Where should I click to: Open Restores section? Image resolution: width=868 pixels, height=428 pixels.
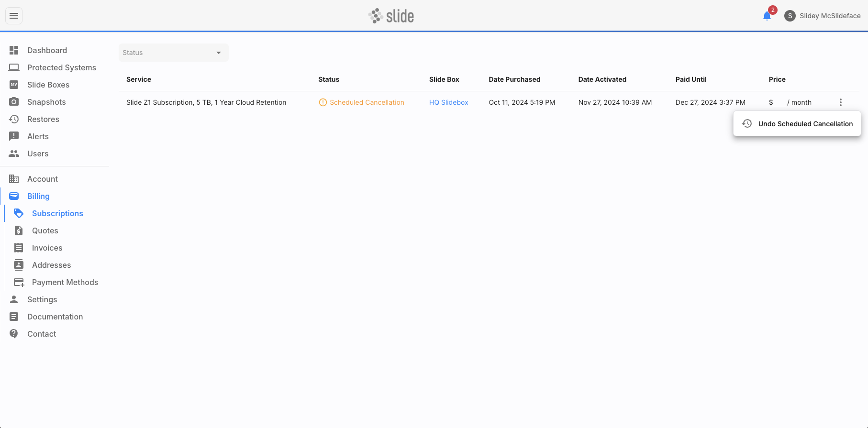click(x=43, y=119)
